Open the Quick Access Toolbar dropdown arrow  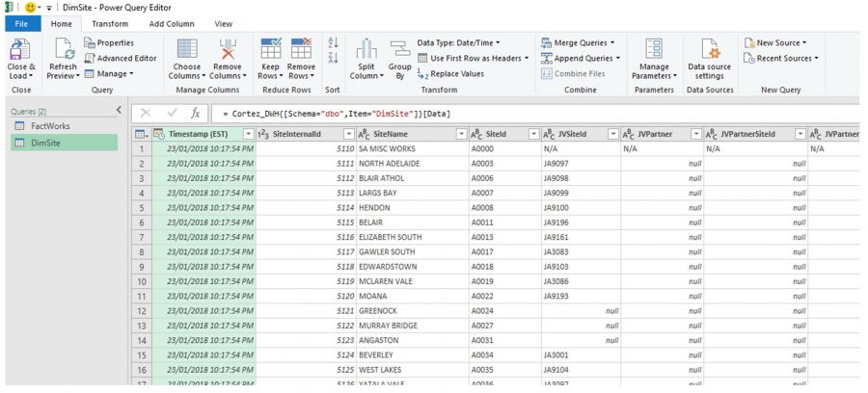pos(48,8)
